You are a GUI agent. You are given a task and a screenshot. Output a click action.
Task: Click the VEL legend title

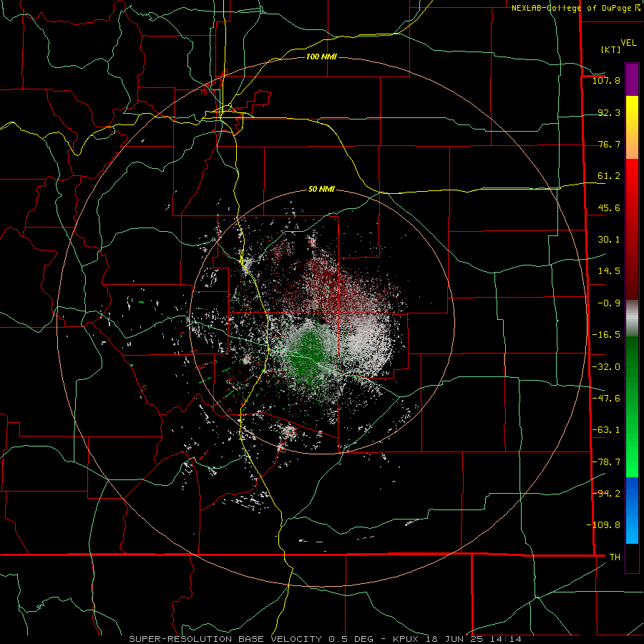tap(628, 43)
